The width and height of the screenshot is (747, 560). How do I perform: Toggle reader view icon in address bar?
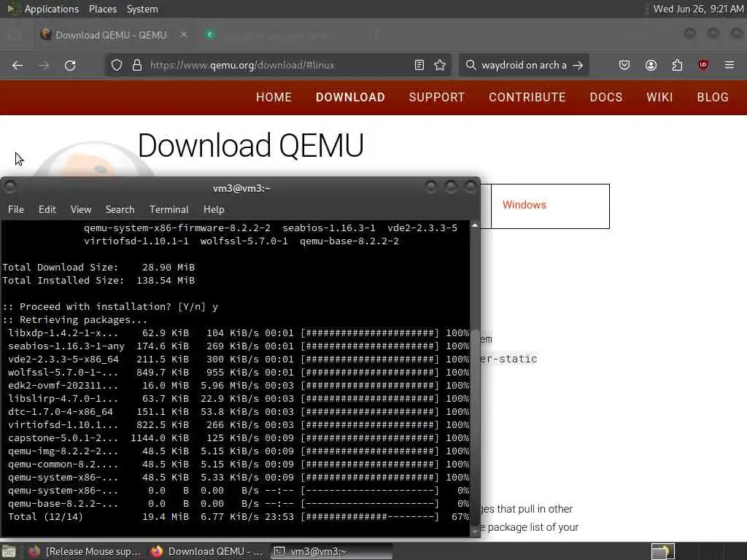point(419,65)
